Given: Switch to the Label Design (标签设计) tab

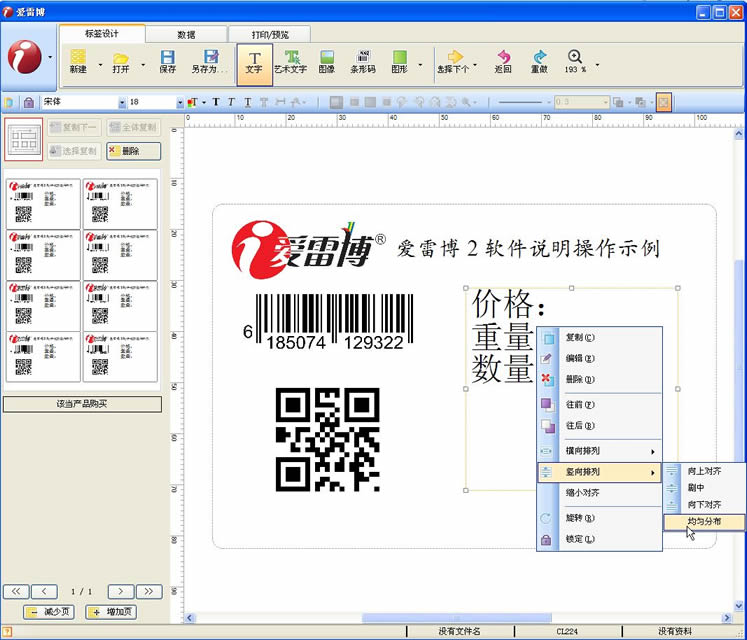Looking at the screenshot, I should pyautogui.click(x=102, y=33).
